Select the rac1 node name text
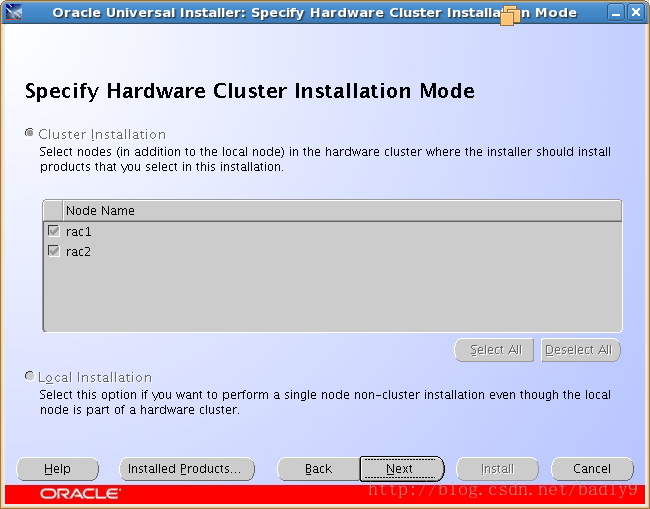Viewport: 650px width, 509px height. click(x=79, y=232)
